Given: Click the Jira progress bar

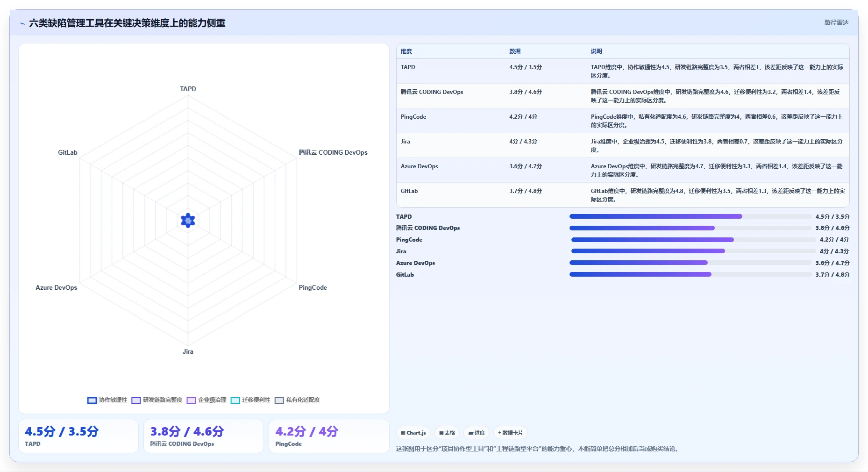Looking at the screenshot, I should 693,251.
